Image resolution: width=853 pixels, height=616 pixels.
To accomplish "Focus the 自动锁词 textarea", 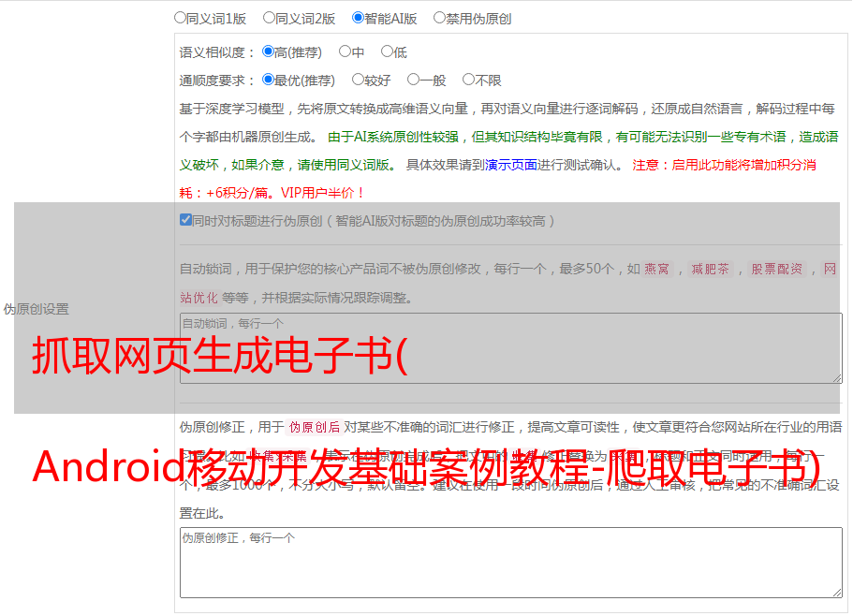I will [x=511, y=348].
